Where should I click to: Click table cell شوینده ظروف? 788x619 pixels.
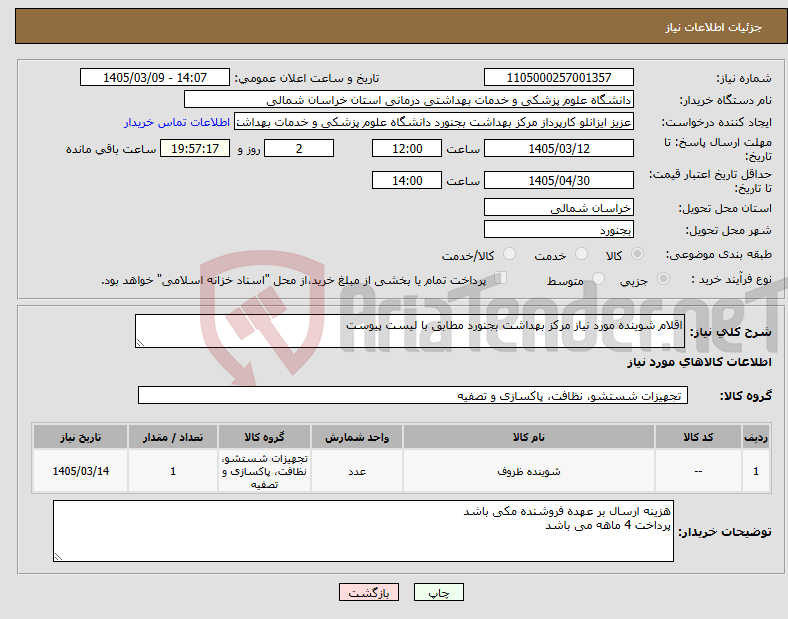click(x=529, y=471)
